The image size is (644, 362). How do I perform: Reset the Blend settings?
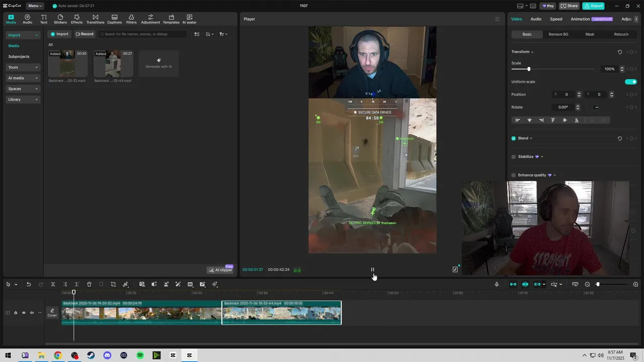click(x=620, y=138)
